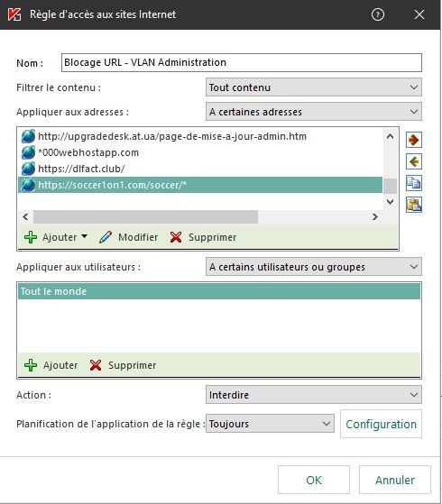Screen dimensions: 442x504
Task: Open help via question mark icon
Action: [x=378, y=14]
